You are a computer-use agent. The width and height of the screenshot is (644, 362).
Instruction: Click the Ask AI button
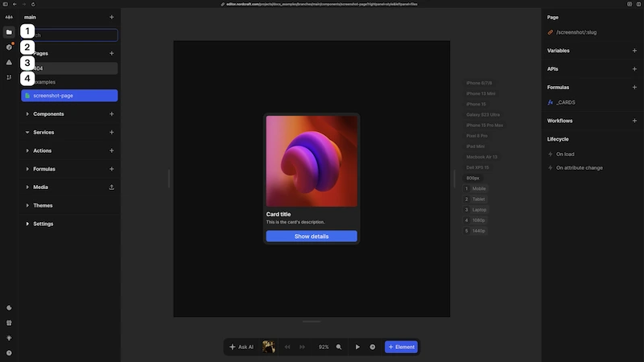coord(242,347)
